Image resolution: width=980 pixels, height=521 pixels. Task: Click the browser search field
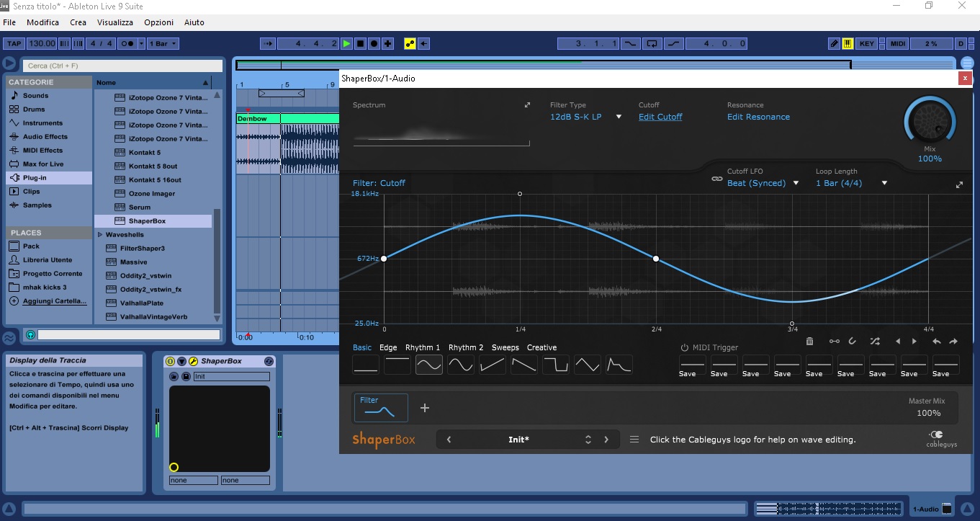[121, 66]
